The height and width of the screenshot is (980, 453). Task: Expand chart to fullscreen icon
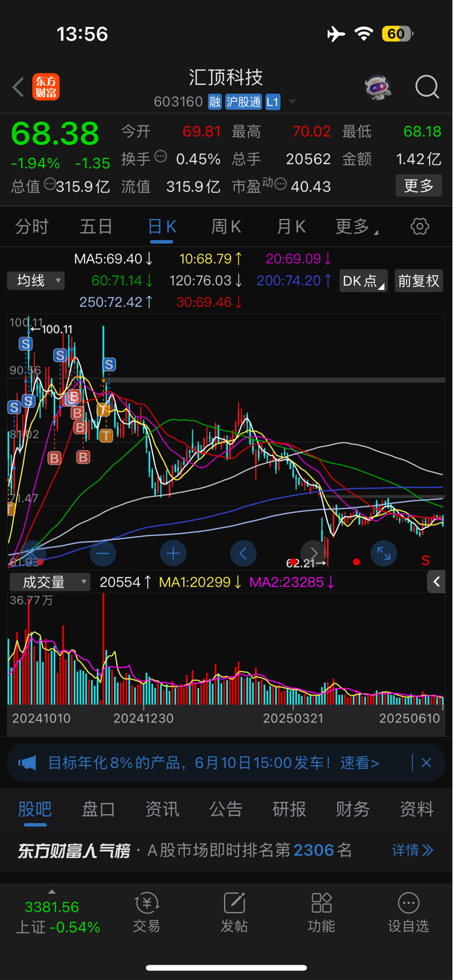click(x=383, y=553)
